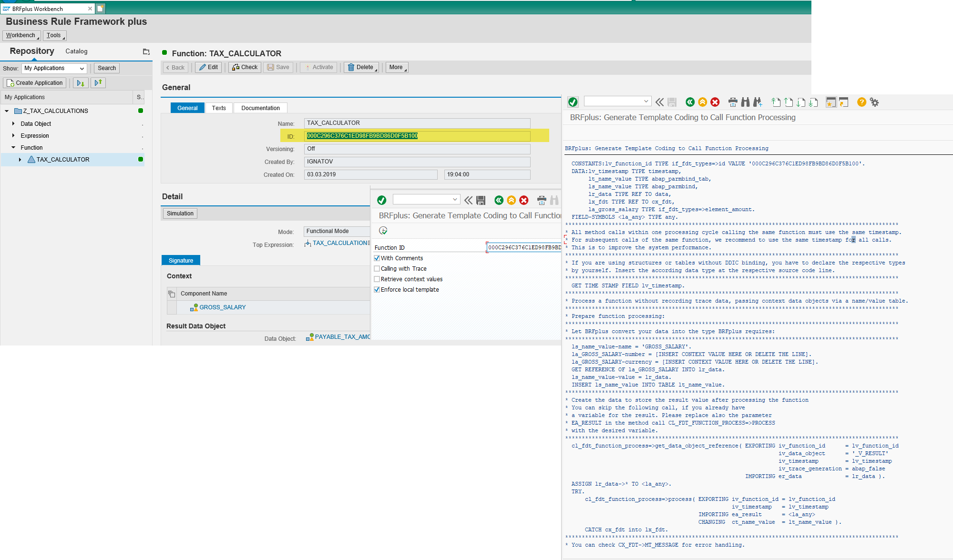Click the Search button
Screen dimensions: 953x560
(107, 68)
